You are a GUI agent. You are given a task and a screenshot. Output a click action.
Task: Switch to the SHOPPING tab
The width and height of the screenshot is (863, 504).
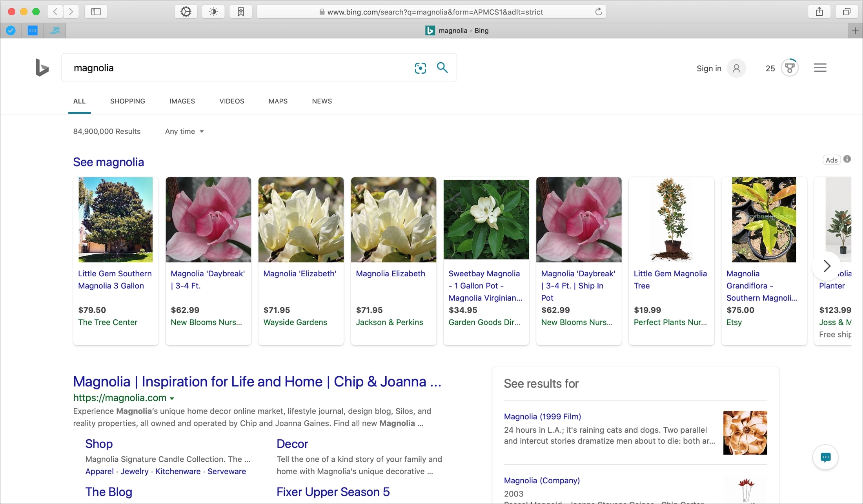[127, 101]
